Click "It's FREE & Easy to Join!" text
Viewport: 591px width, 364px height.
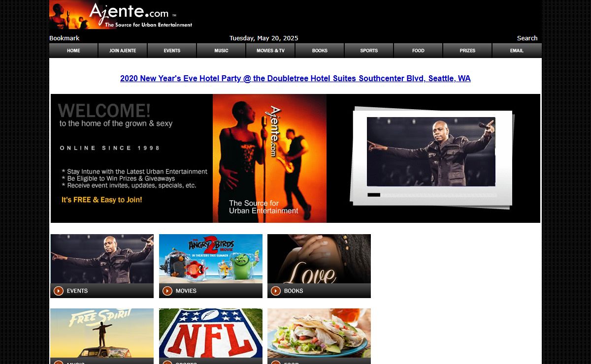coord(102,200)
